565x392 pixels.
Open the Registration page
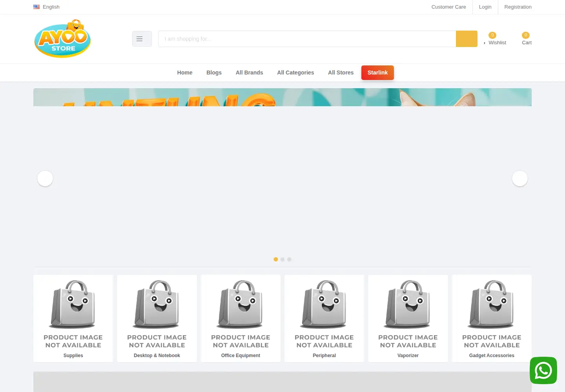click(518, 7)
